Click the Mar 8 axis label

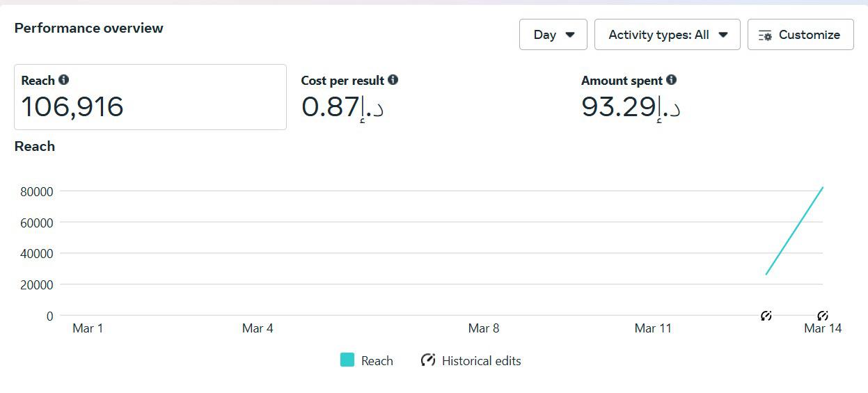[x=484, y=328]
